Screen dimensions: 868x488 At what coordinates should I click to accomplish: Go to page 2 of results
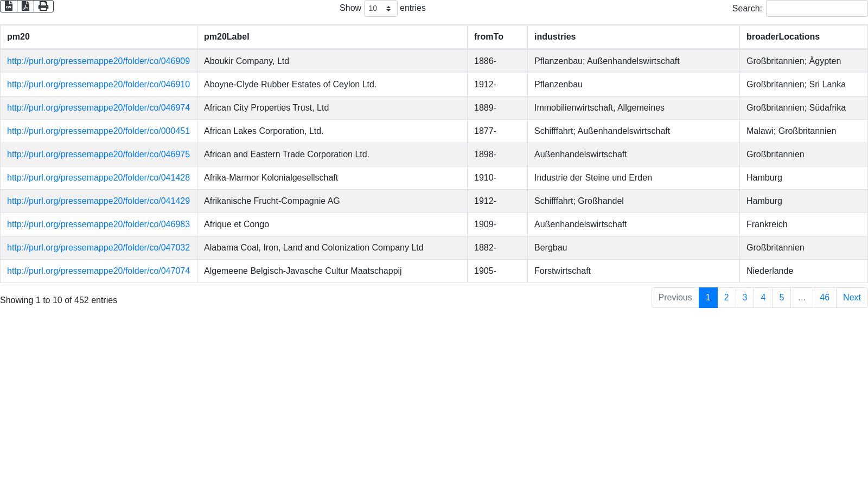726,298
